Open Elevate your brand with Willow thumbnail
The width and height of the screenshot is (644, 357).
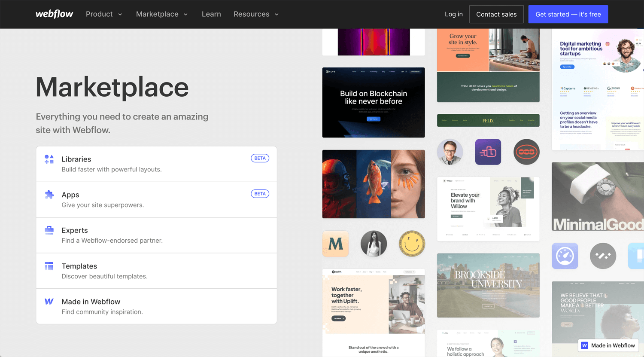[x=488, y=209]
